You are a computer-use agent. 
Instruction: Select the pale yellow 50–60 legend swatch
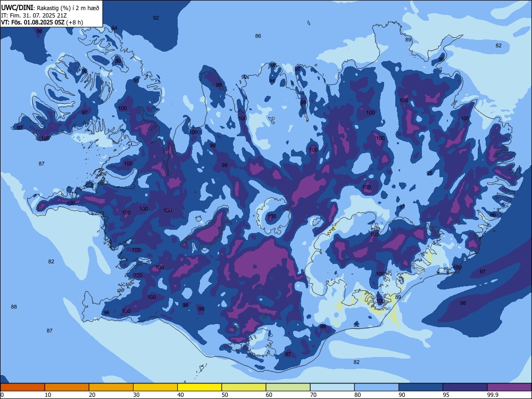[244, 387]
